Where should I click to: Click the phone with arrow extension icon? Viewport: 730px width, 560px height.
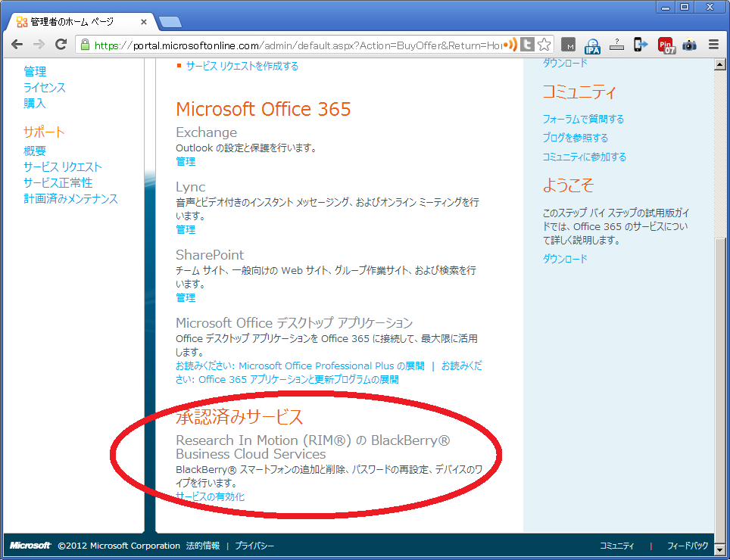[x=641, y=45]
